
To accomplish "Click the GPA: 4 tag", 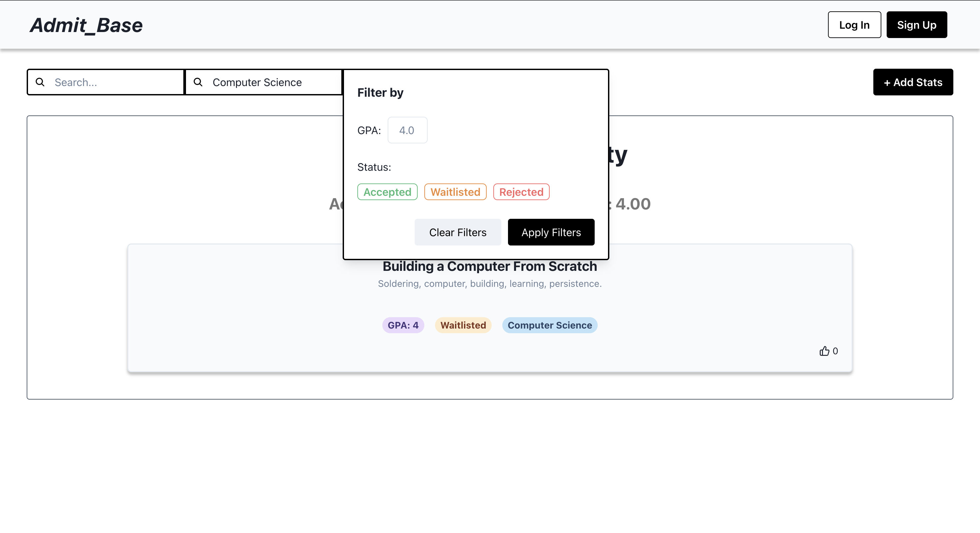I will point(403,325).
